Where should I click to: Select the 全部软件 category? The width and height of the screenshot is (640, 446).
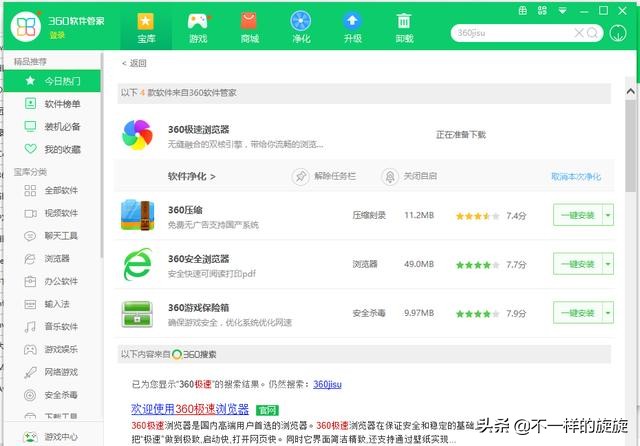[52, 190]
